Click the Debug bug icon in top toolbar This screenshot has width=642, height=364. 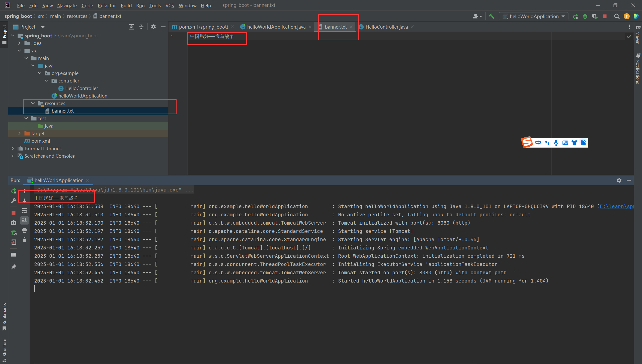(585, 17)
